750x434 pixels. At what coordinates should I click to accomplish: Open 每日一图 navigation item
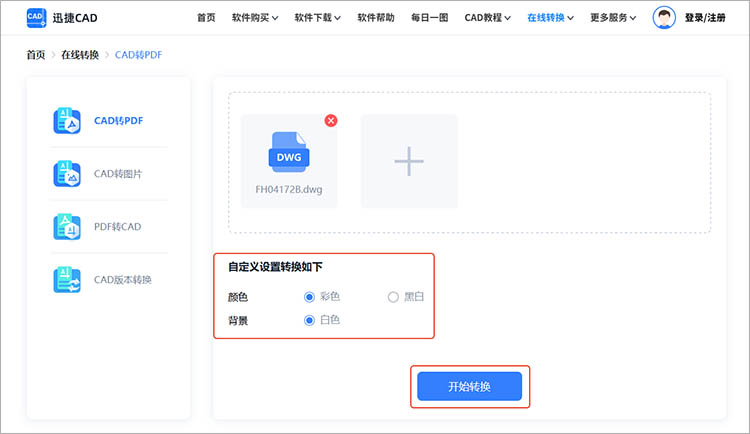point(430,18)
